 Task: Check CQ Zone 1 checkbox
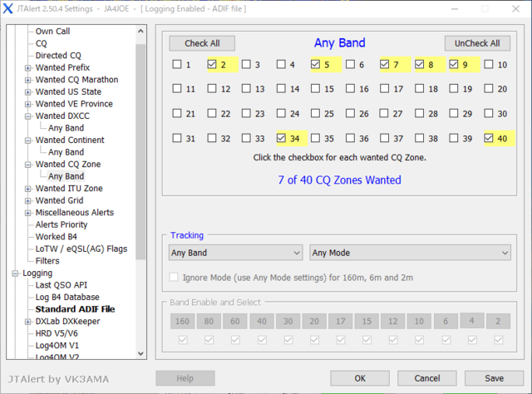tap(177, 64)
